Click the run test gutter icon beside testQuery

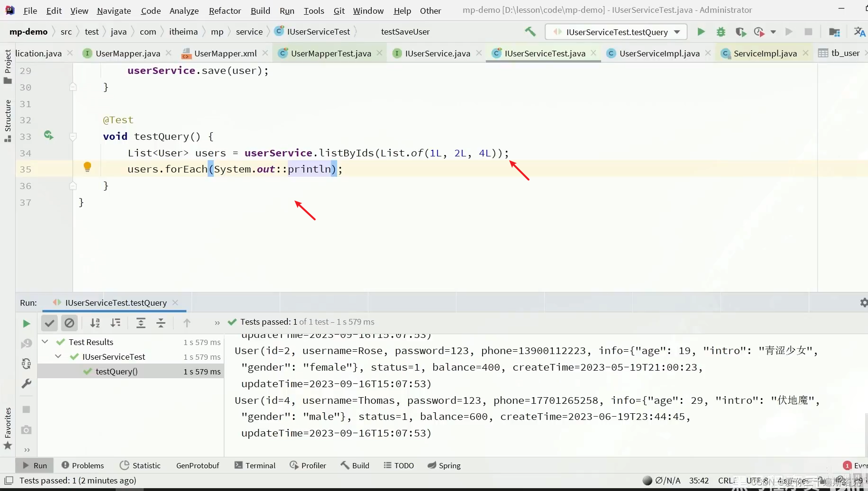[48, 136]
